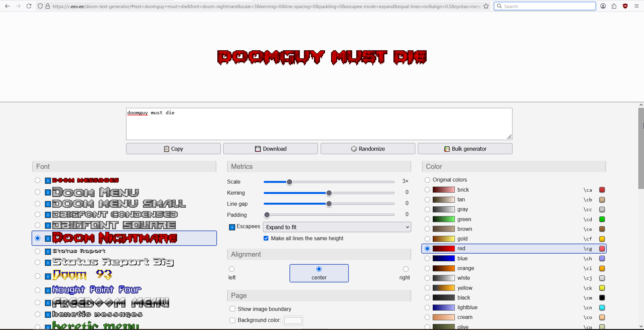
Task: Click the Download button
Action: (x=271, y=149)
